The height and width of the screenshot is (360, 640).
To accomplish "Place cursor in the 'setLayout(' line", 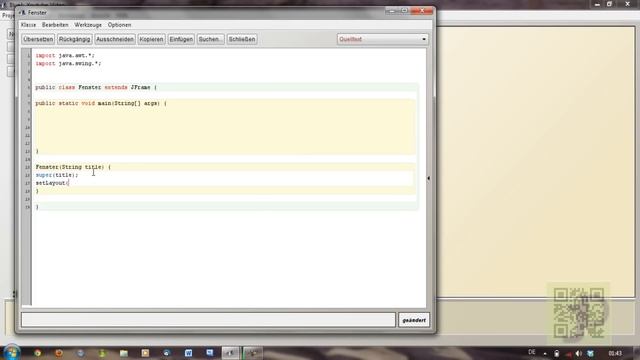I will tap(52, 183).
